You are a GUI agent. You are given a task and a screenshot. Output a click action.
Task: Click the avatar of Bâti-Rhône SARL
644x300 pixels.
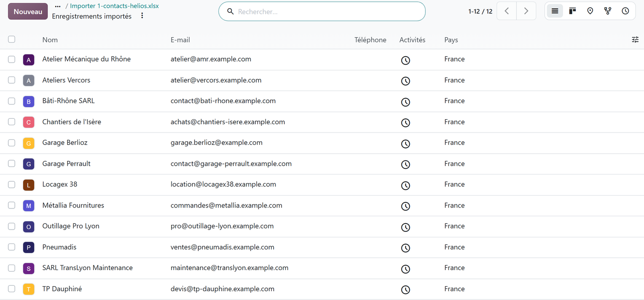29,102
